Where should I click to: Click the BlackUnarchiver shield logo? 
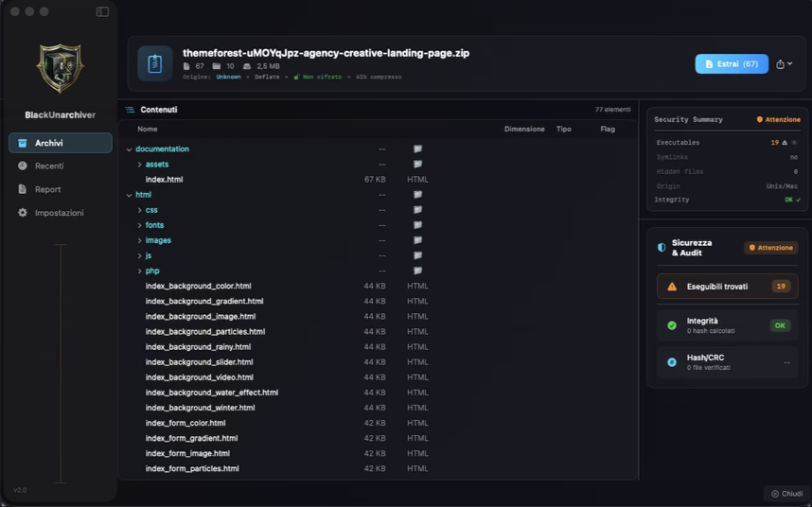pyautogui.click(x=60, y=68)
